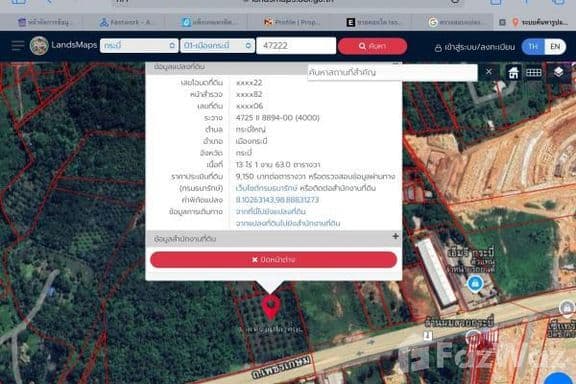Click the blue place marker near the long white building
Viewport: 576px width, 384px height.
point(475,284)
